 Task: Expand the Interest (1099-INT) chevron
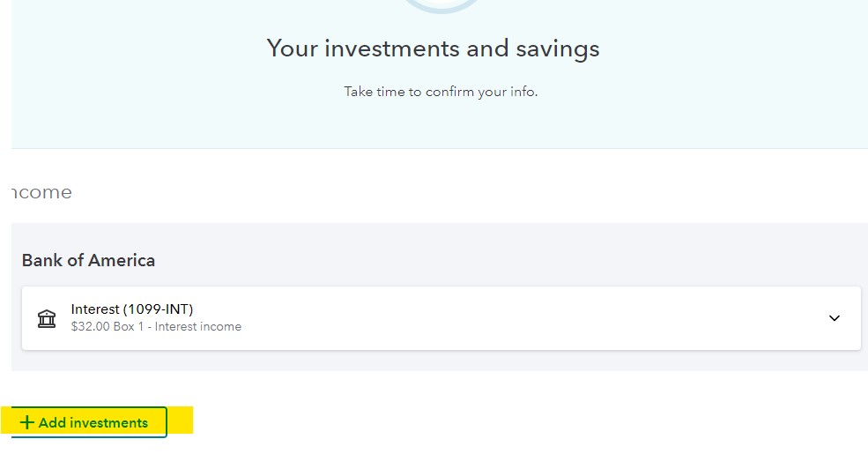(x=835, y=318)
